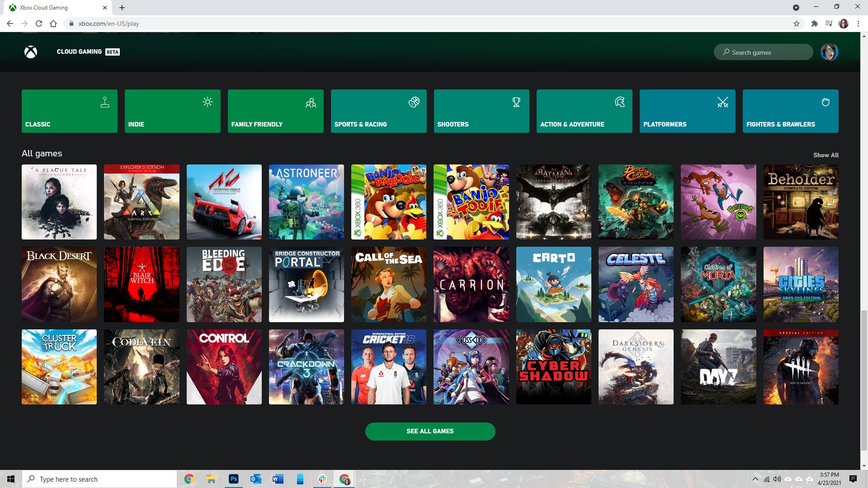This screenshot has width=868, height=488.
Task: Select the Classic category joystick icon
Action: [105, 102]
